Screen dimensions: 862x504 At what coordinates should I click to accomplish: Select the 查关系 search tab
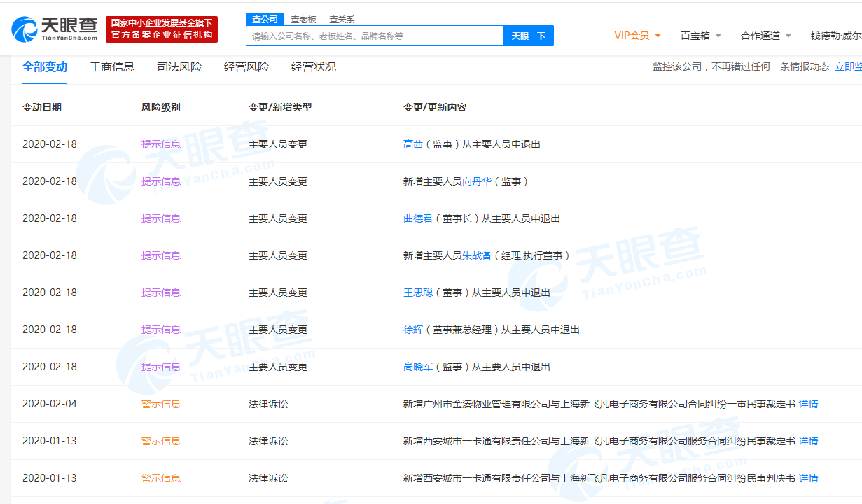[342, 20]
